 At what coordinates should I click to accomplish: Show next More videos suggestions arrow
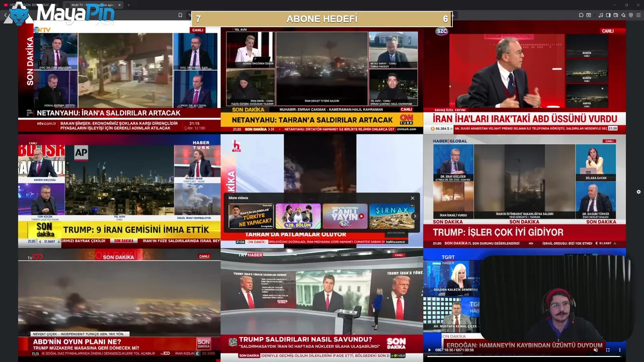pyautogui.click(x=415, y=216)
